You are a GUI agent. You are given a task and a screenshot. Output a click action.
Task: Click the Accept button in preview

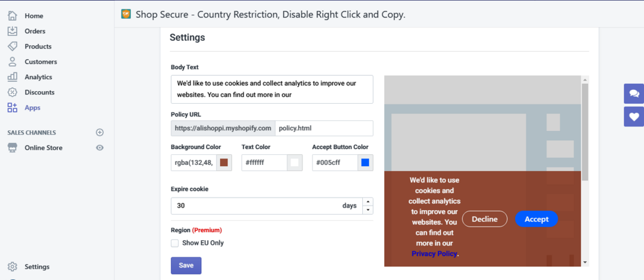(x=536, y=219)
